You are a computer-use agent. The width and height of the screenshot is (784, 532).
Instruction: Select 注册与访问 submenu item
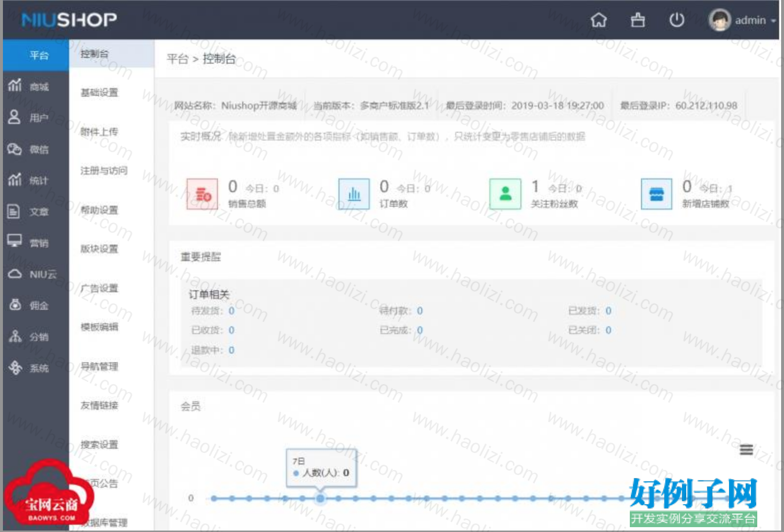104,171
